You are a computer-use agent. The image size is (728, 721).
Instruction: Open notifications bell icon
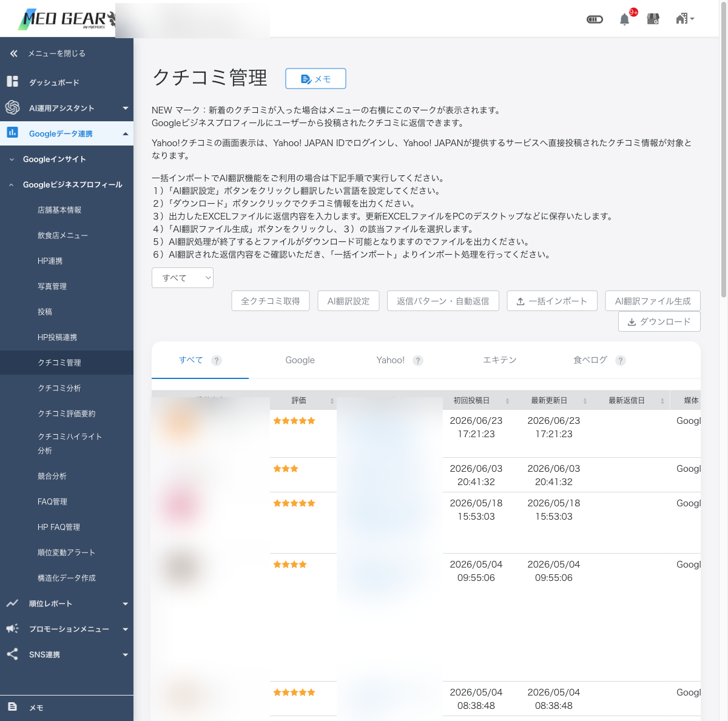point(624,19)
